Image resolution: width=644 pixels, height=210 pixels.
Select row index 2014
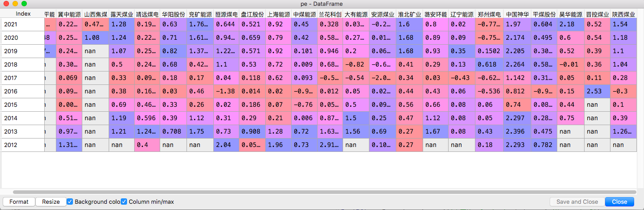click(22, 118)
